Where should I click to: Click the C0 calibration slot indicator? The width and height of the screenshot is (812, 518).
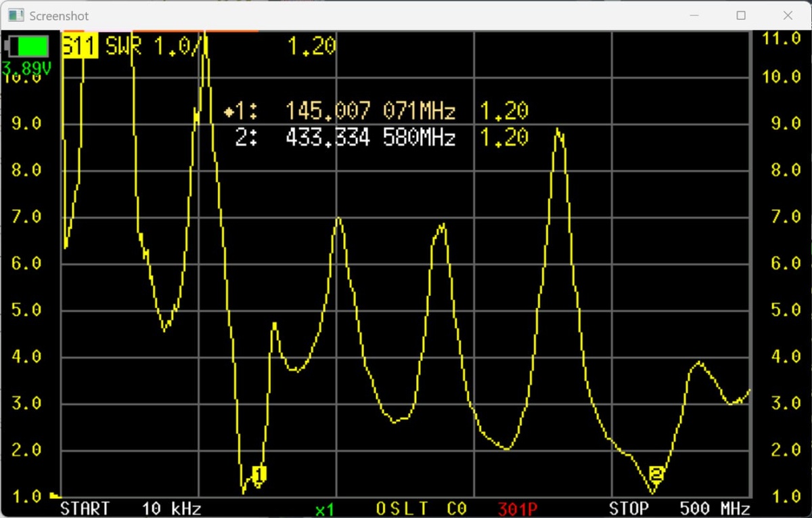coord(456,508)
